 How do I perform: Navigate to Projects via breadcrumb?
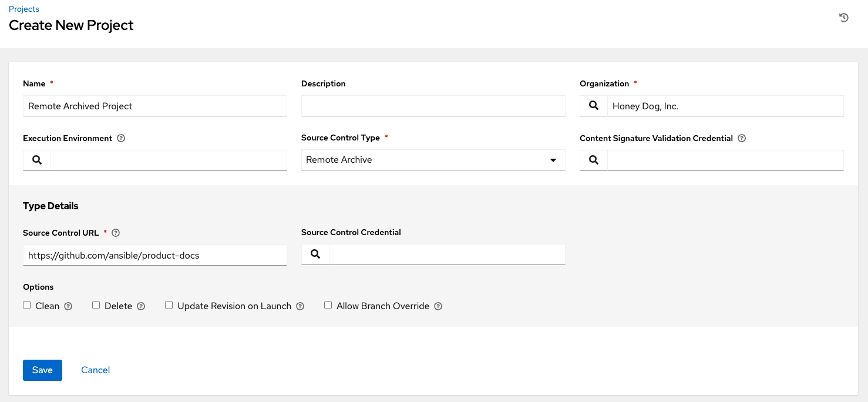coord(23,9)
